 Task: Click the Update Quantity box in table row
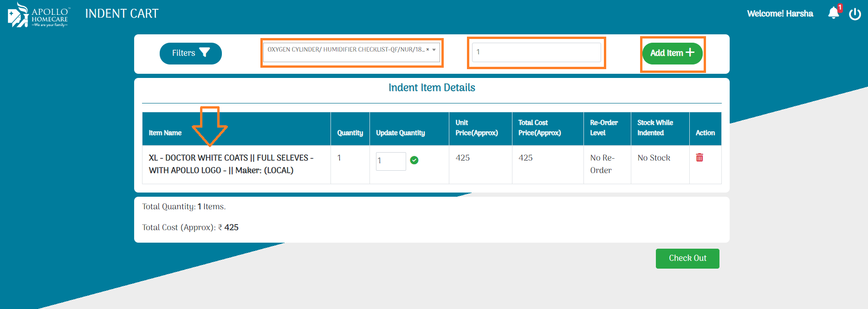pyautogui.click(x=390, y=161)
